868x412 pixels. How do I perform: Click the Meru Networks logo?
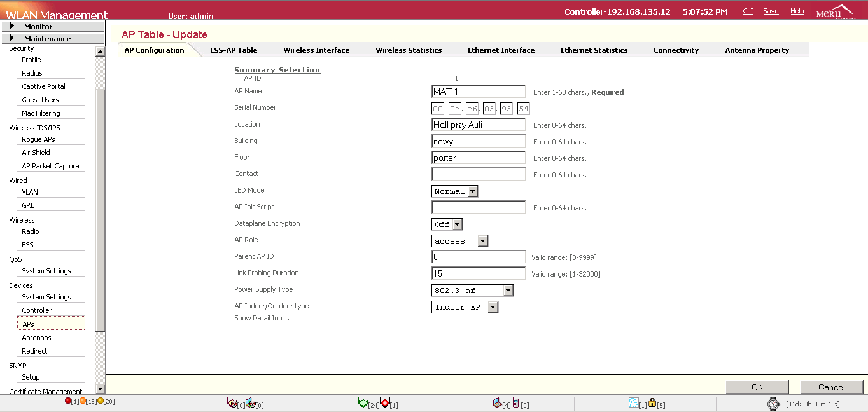point(835,11)
